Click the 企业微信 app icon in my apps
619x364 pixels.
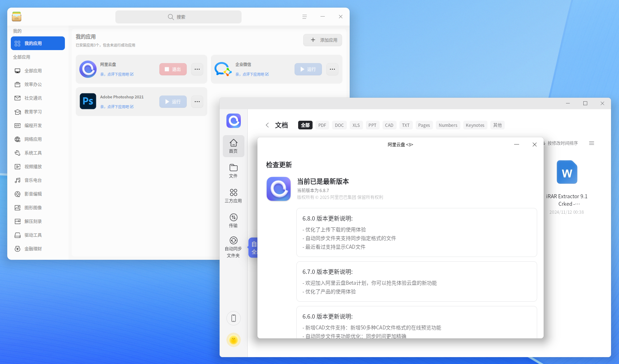tap(223, 69)
